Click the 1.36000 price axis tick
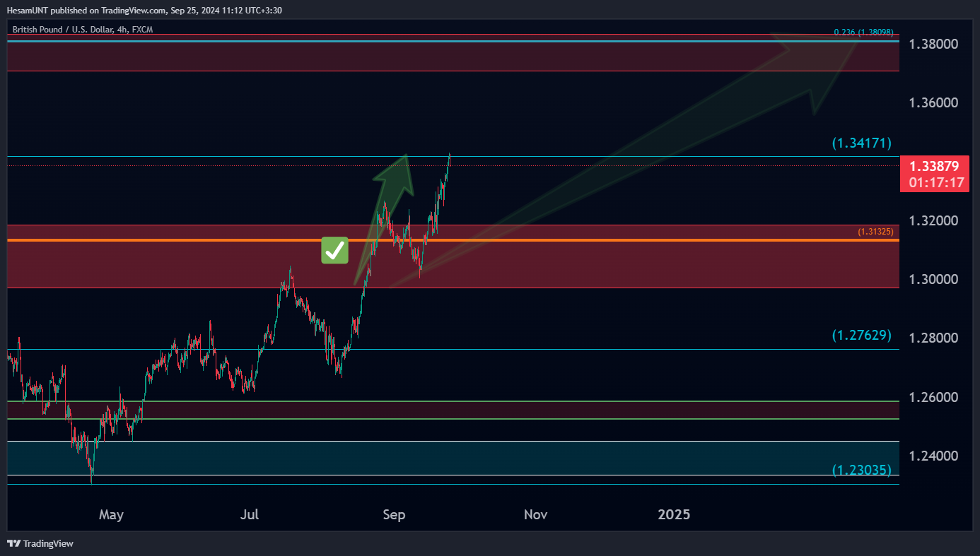 tap(933, 102)
